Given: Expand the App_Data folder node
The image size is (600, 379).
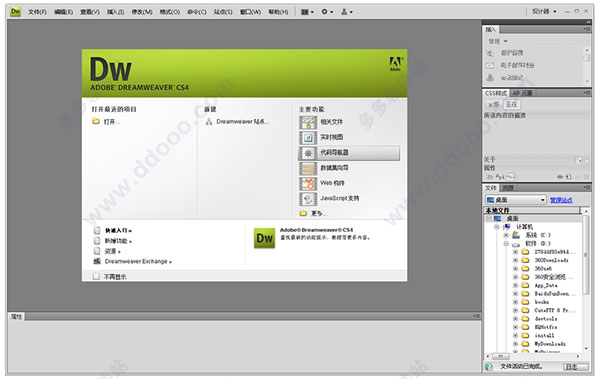Looking at the screenshot, I should [515, 285].
